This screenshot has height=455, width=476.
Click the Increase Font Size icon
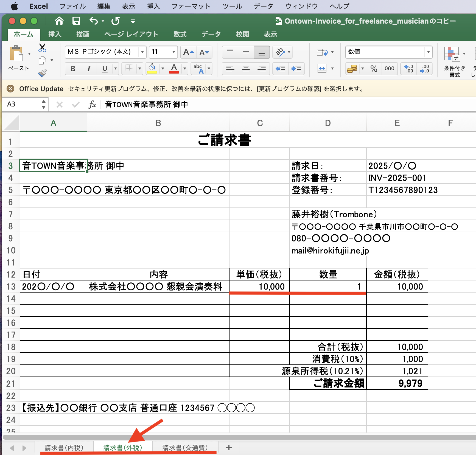point(188,52)
